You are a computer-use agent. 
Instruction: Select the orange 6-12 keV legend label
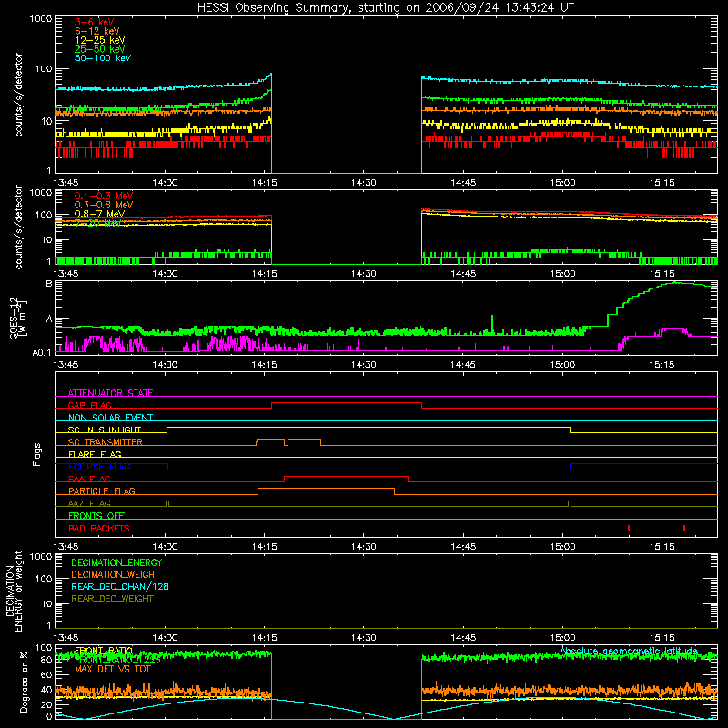(x=97, y=31)
